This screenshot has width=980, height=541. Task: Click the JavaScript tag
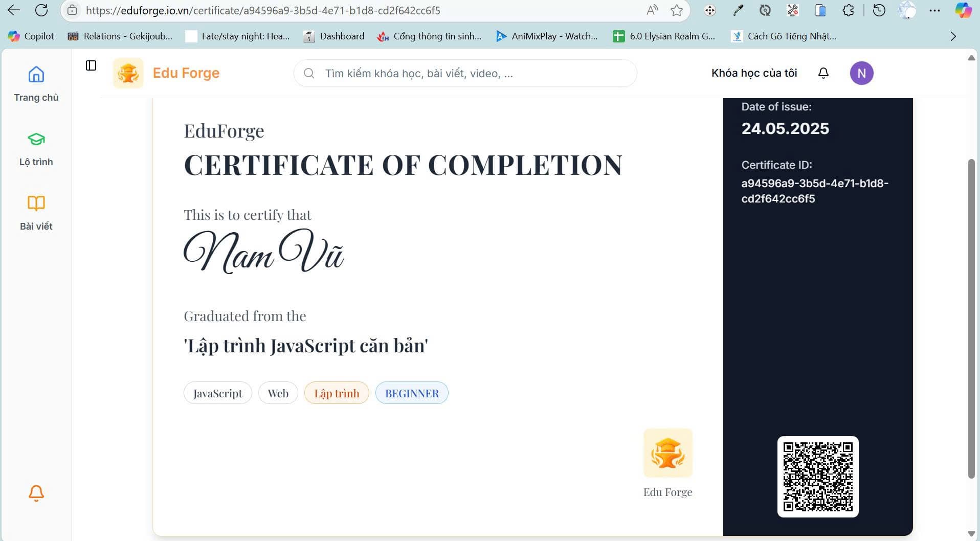217,393
